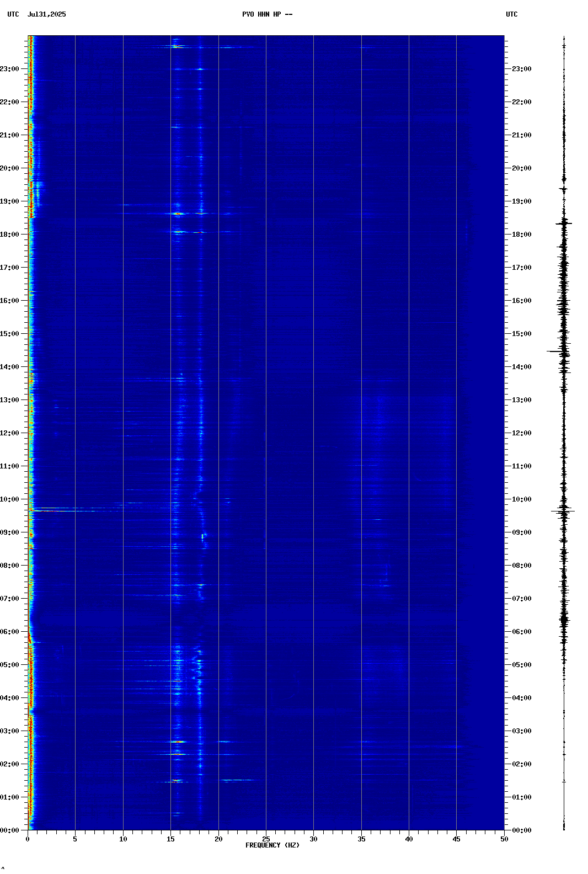Click the frequency axis '50' tick label
Viewport: 588px width, 874px height.
click(x=504, y=839)
